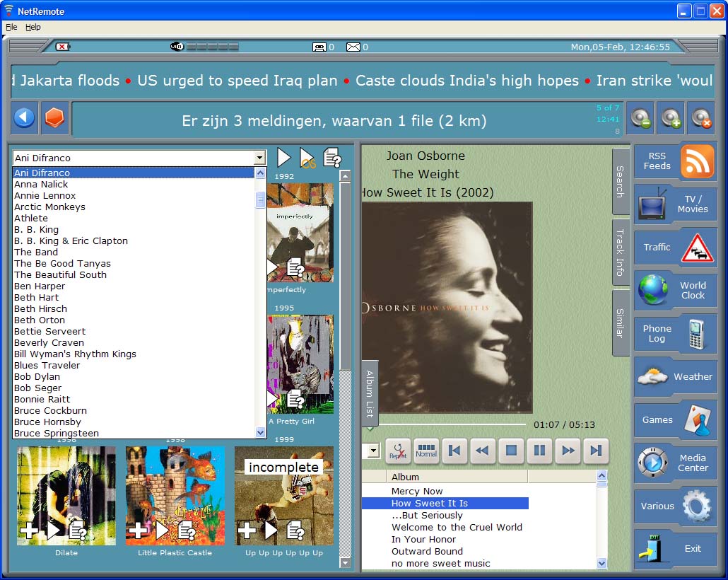The height and width of the screenshot is (580, 728).
Task: Toggle the Normal play mode button
Action: [x=426, y=451]
